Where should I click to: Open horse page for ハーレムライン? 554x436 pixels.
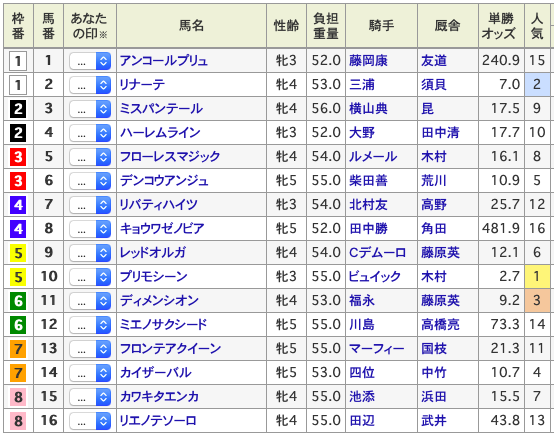point(160,133)
